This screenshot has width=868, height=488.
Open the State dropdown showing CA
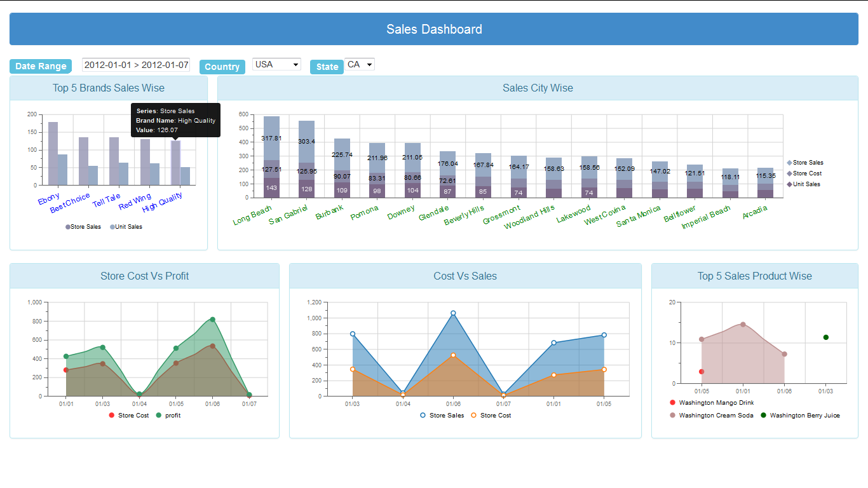(360, 65)
